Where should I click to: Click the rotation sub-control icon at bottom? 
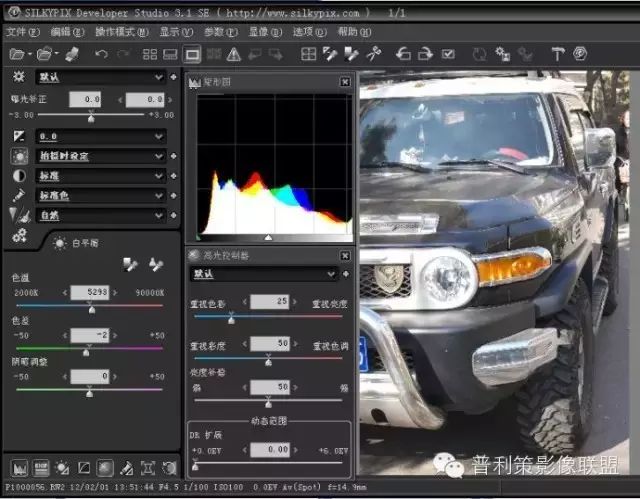click(169, 468)
